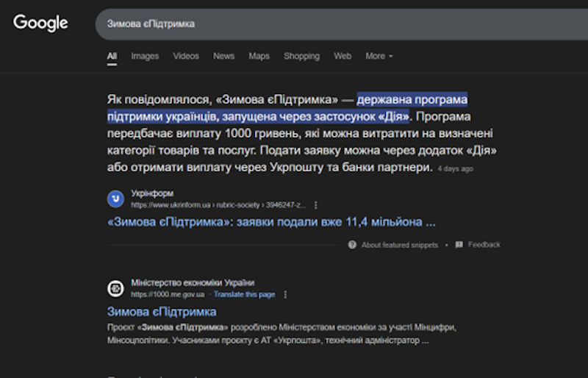
Task: Open the Міністерство економіки України source name
Action: click(193, 282)
